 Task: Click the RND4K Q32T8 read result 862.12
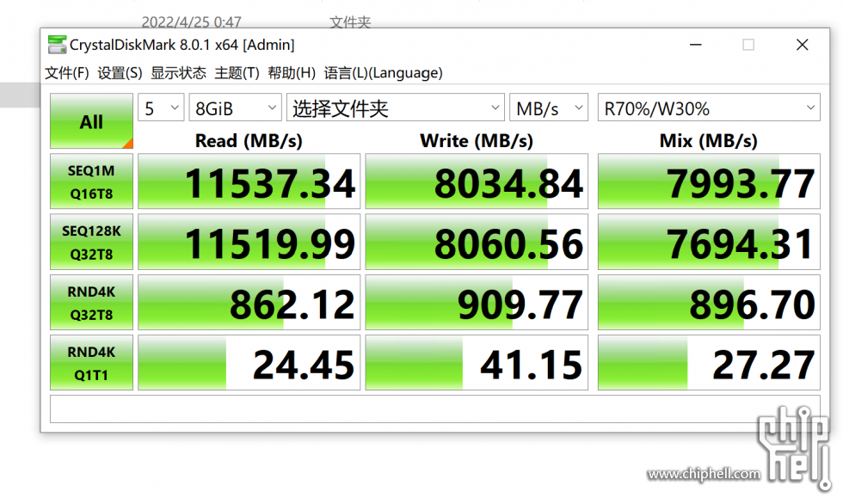[x=249, y=303]
